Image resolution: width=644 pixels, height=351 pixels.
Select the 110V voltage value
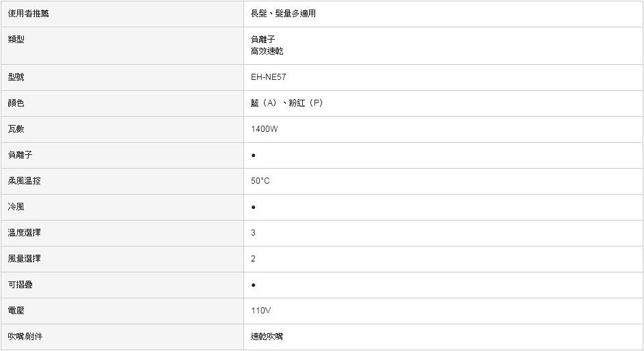[260, 311]
